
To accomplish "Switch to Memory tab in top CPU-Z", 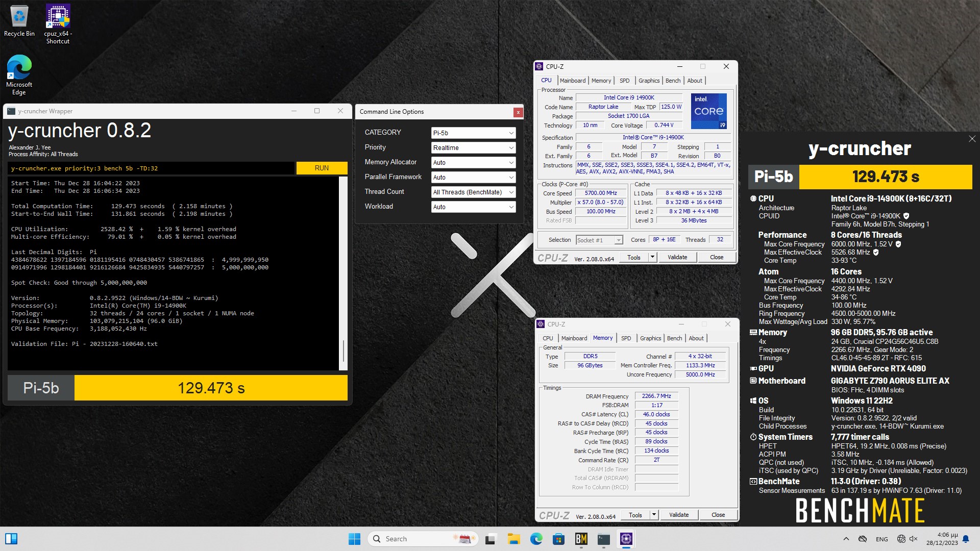I will pos(601,81).
